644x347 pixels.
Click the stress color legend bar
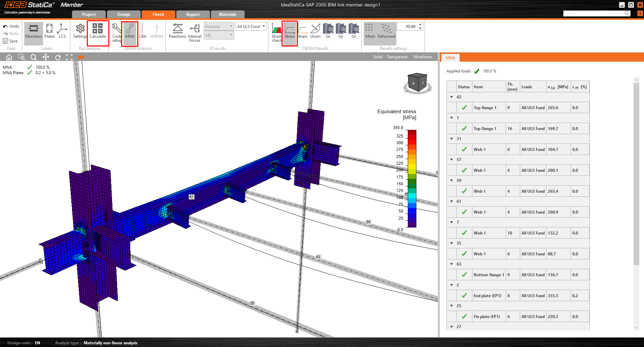pyautogui.click(x=412, y=179)
